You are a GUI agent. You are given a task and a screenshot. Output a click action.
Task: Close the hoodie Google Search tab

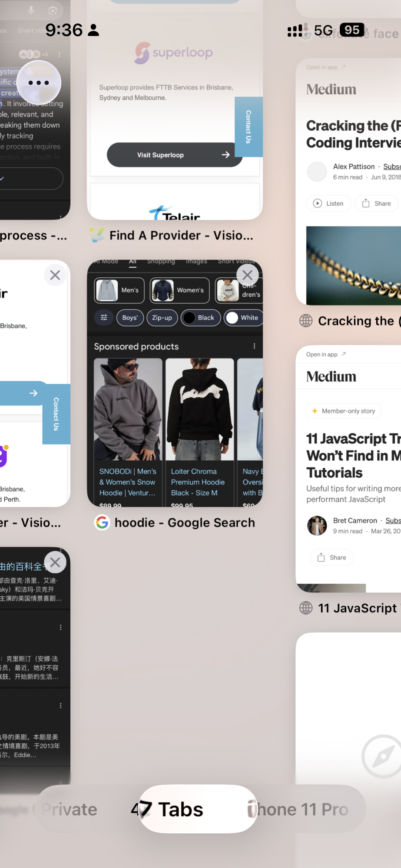[248, 275]
